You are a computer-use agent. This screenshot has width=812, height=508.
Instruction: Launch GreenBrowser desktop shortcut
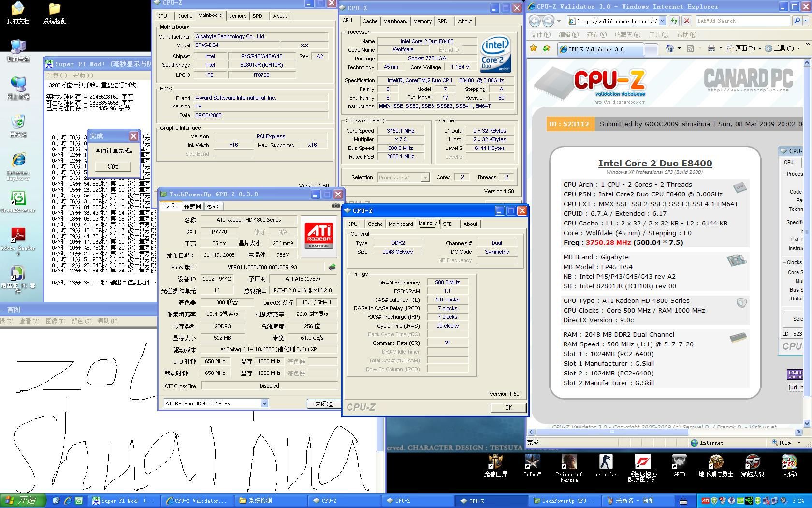click(18, 202)
